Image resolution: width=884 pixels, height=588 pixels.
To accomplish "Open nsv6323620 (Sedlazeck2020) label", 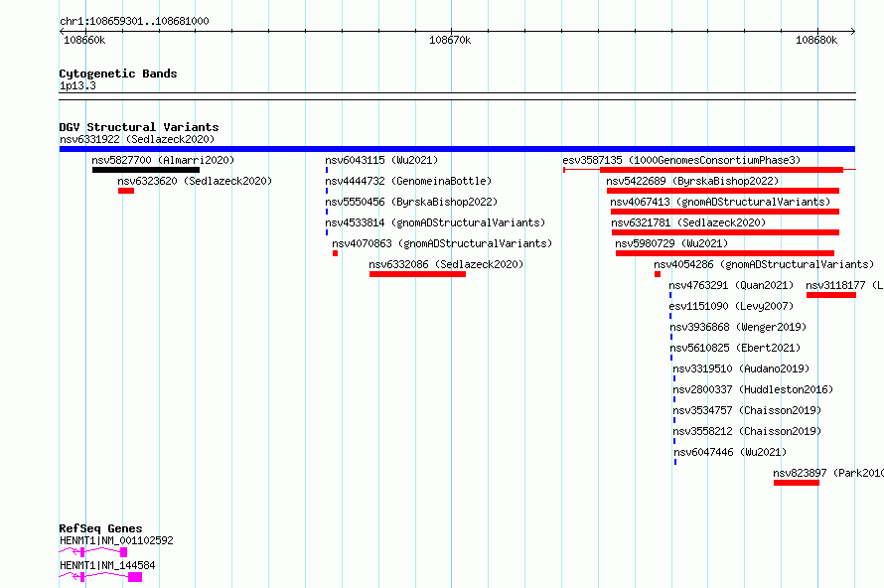I will (195, 181).
